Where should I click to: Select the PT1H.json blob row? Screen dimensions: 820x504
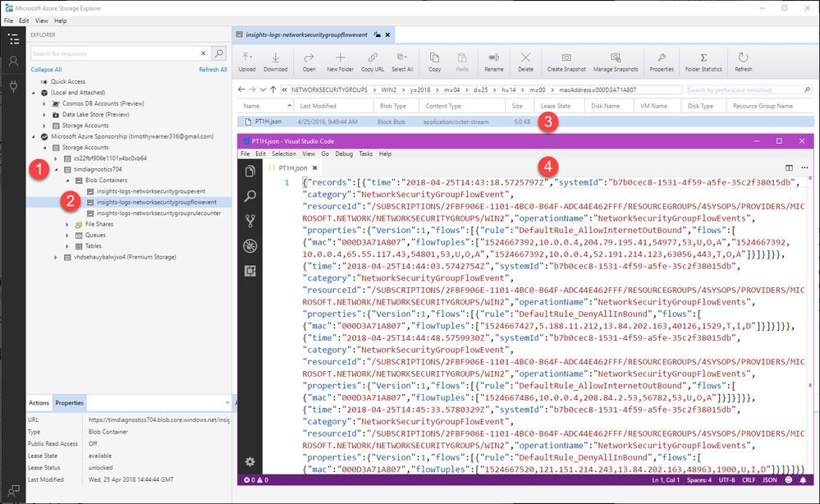coord(525,121)
